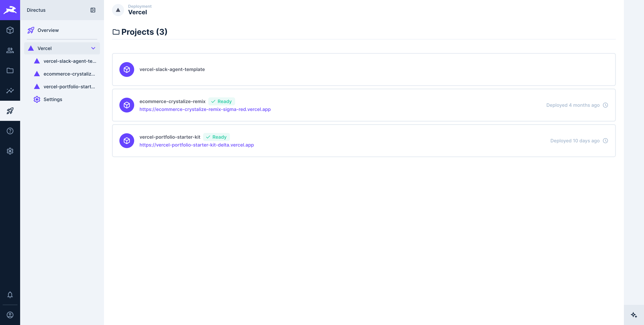This screenshot has width=644, height=325.
Task: Open the user profile avatar icon
Action: coord(10,315)
